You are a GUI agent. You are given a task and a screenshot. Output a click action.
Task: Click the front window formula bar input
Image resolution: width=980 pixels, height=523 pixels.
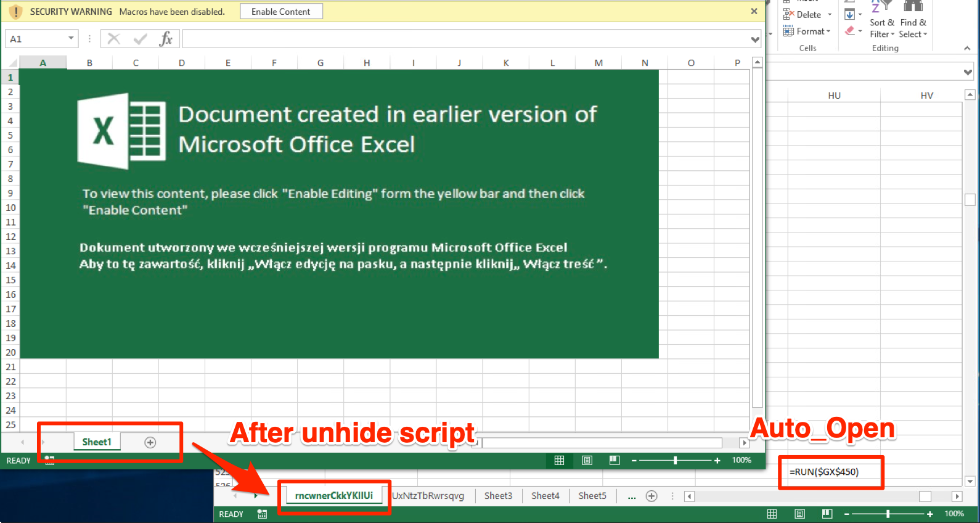465,39
